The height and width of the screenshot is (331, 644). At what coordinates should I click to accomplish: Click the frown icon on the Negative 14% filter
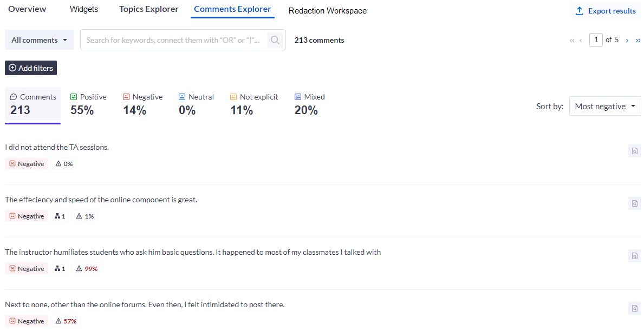pyautogui.click(x=126, y=96)
